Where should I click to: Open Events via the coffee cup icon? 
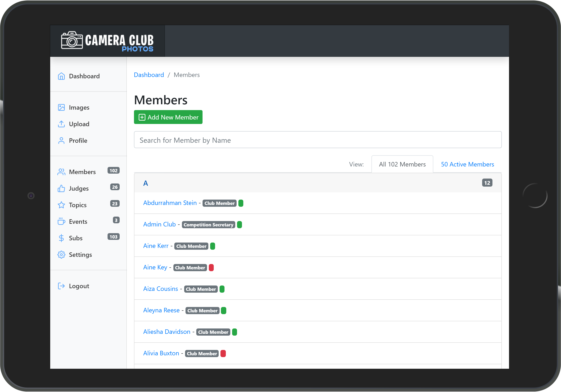(x=61, y=221)
